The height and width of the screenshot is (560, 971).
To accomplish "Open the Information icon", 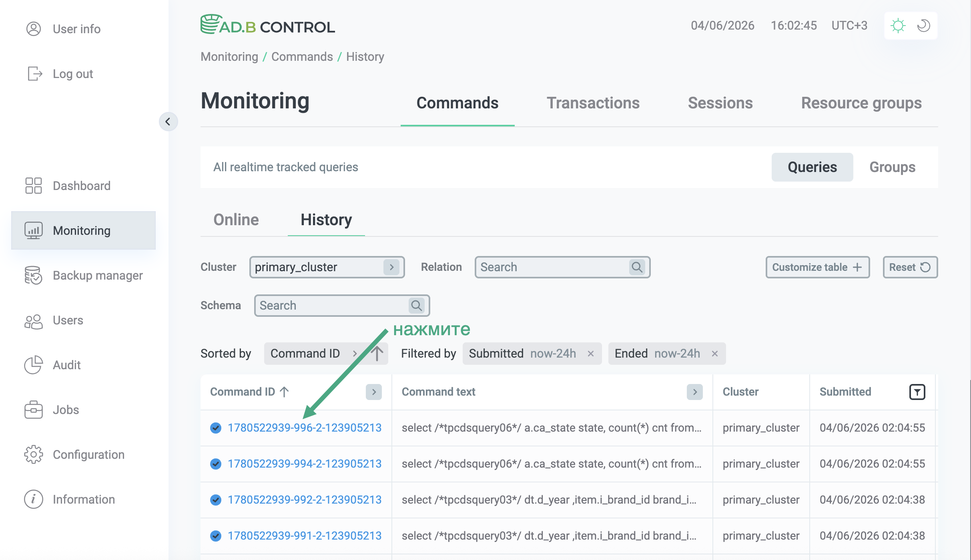I will tap(34, 499).
